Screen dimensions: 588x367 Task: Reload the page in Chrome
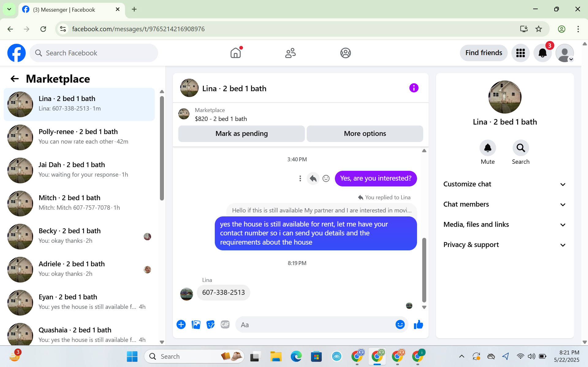click(43, 29)
